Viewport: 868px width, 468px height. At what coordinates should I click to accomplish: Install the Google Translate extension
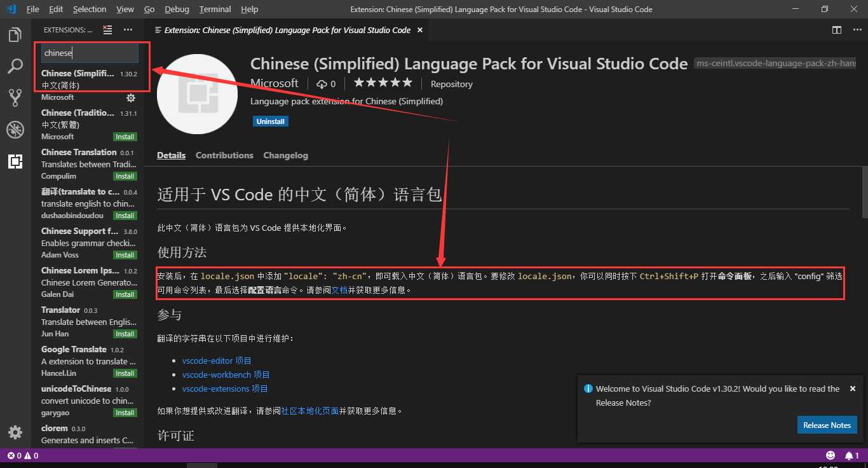click(125, 373)
